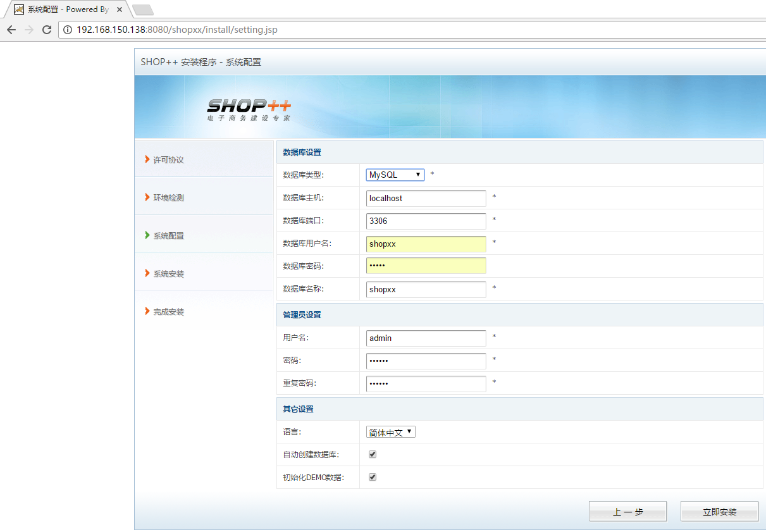The width and height of the screenshot is (766, 532).
Task: Click the SHOP++ logo in the banner
Action: [x=249, y=106]
